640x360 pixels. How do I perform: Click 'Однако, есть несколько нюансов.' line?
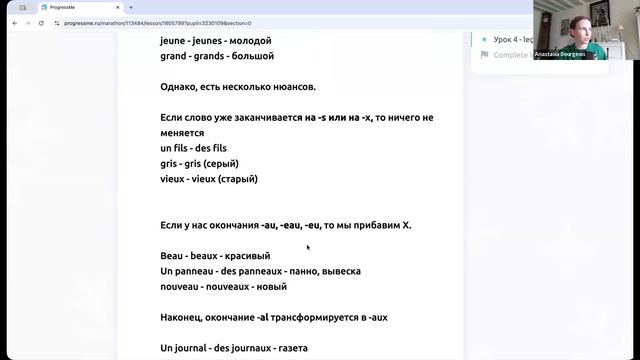pyautogui.click(x=238, y=87)
